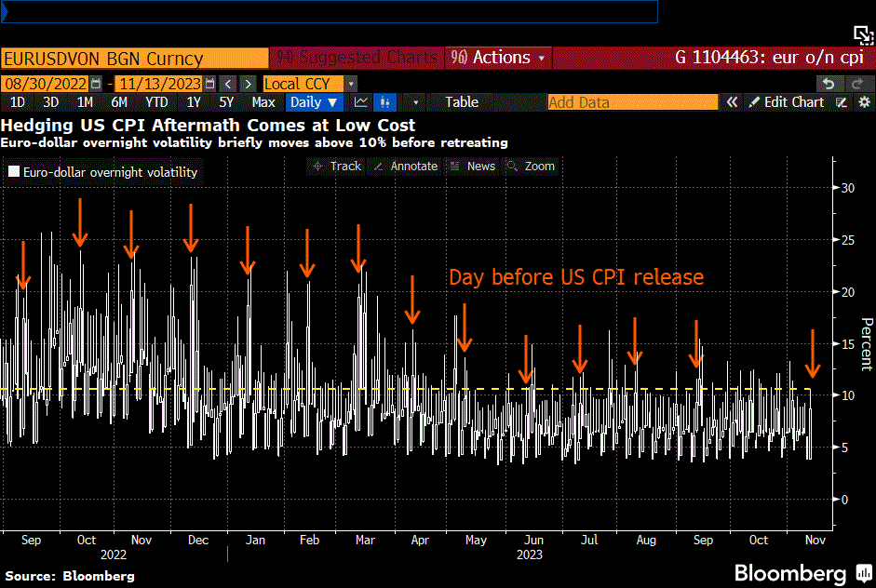The height and width of the screenshot is (588, 876).
Task: Open the News overlay tool
Action: 473,167
